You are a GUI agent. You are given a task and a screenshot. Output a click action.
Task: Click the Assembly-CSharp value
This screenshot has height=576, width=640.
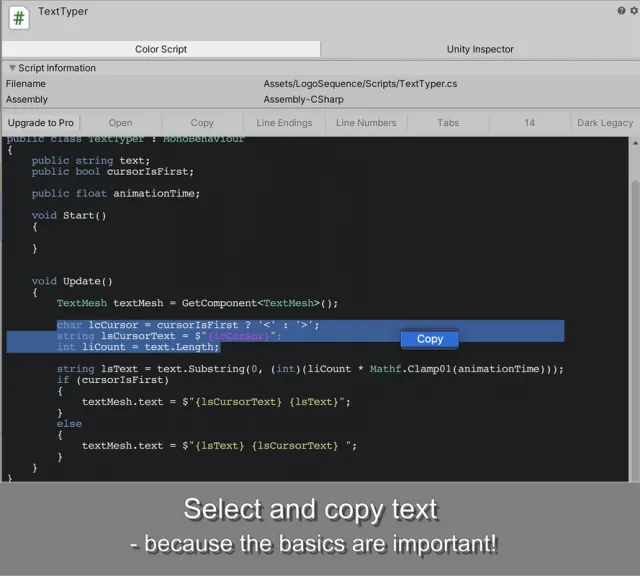pyautogui.click(x=303, y=99)
